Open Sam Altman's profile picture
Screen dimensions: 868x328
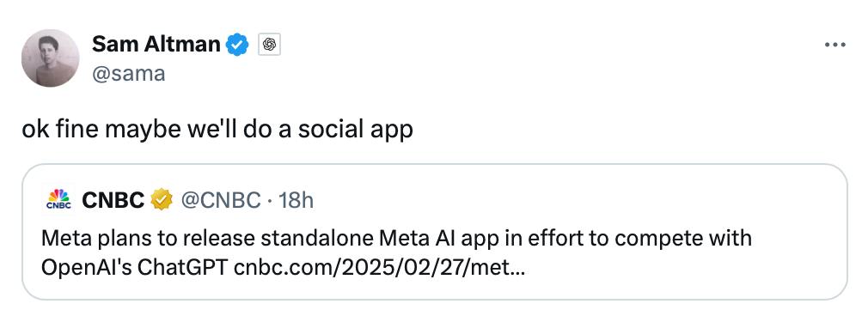[51, 58]
